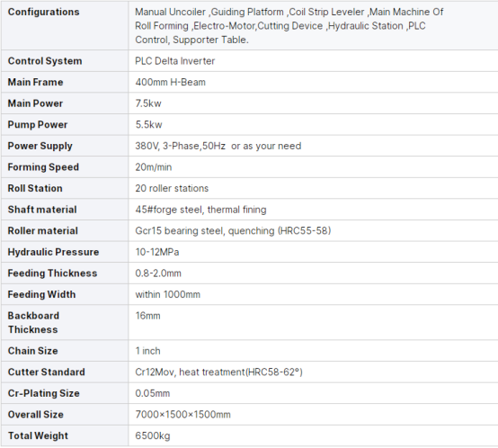The image size is (498, 448).
Task: Click the Chain Size 1 inch value
Action: click(x=147, y=351)
